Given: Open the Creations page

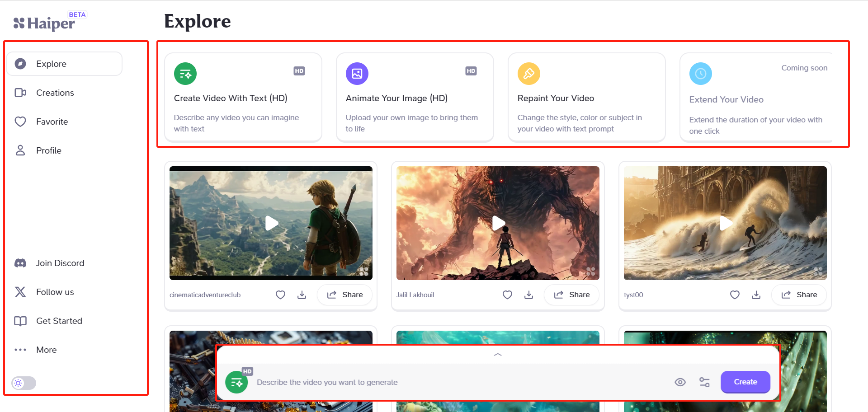Looking at the screenshot, I should (55, 93).
